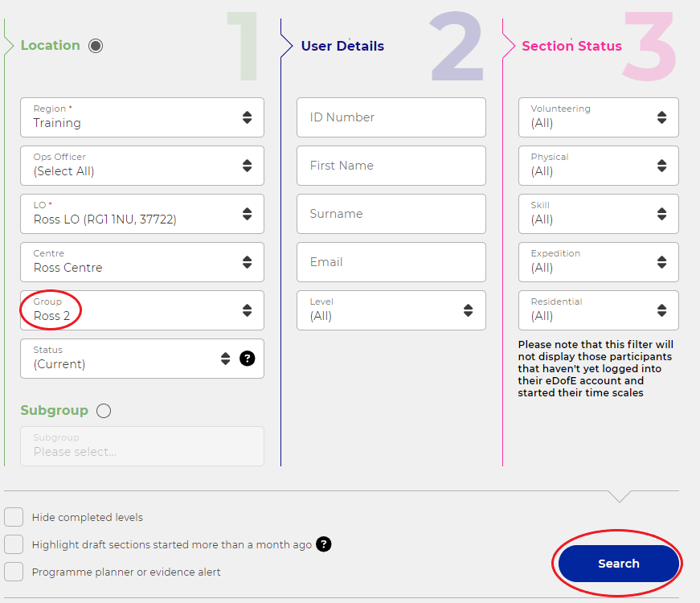The image size is (700, 603).
Task: Click the Residential dropdown arrows icon
Action: [661, 310]
